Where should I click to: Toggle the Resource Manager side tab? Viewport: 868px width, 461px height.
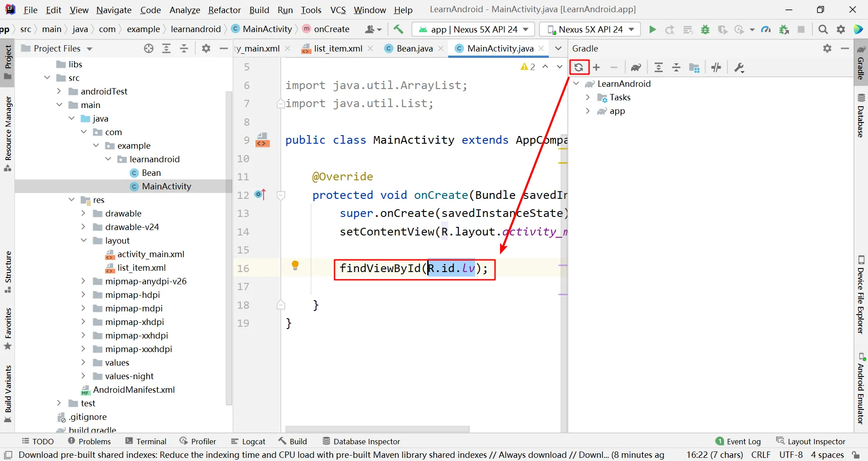click(x=8, y=134)
